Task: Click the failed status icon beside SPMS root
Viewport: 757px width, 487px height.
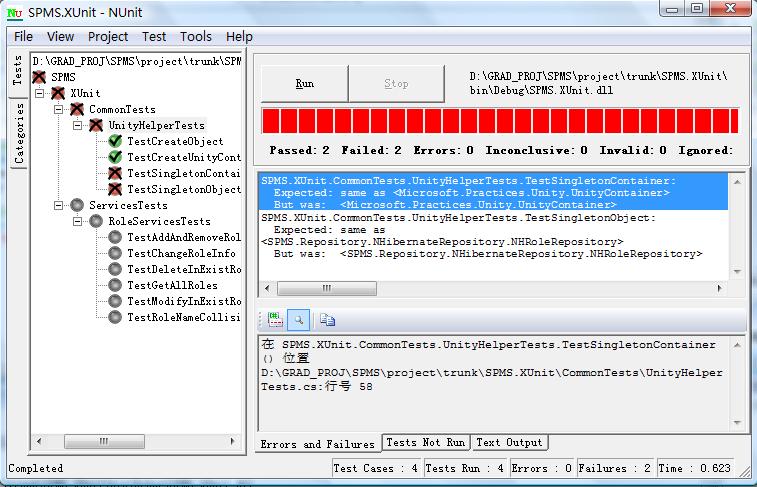Action: (x=39, y=77)
